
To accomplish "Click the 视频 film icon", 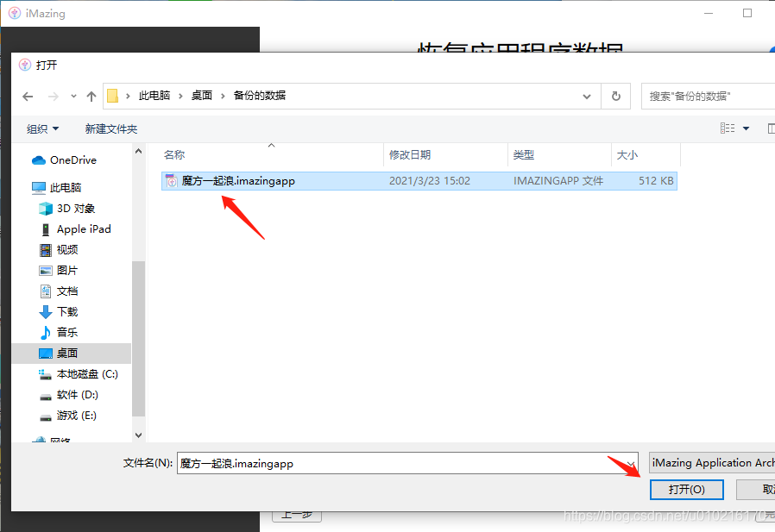I will pyautogui.click(x=46, y=250).
